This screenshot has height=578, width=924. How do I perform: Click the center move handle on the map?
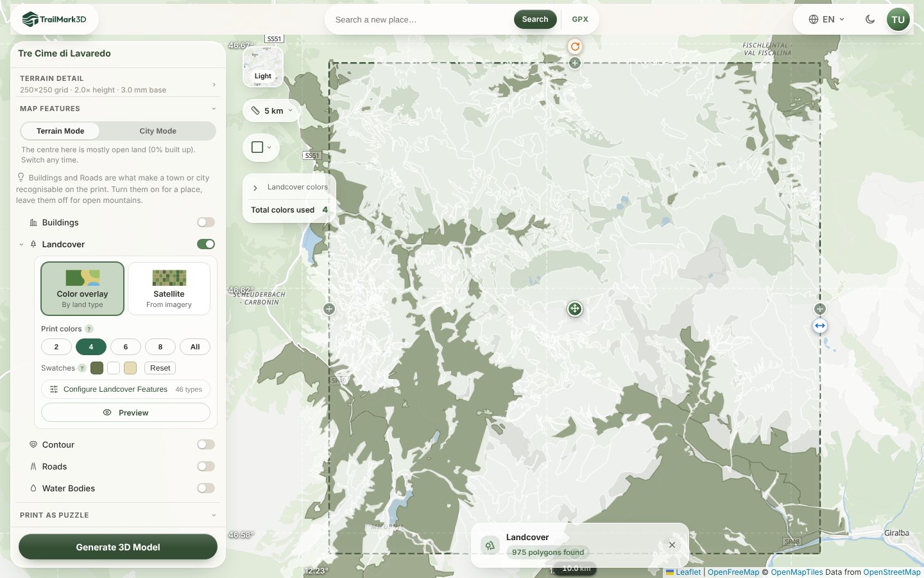tap(575, 309)
